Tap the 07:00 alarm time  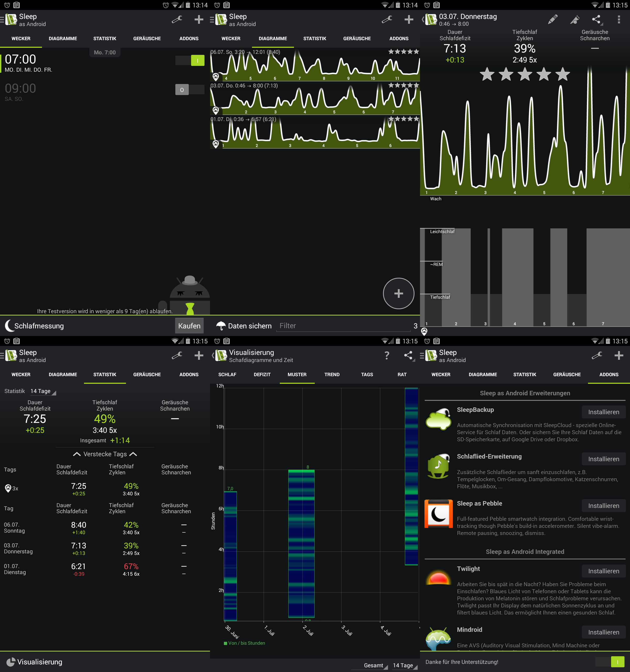click(20, 59)
